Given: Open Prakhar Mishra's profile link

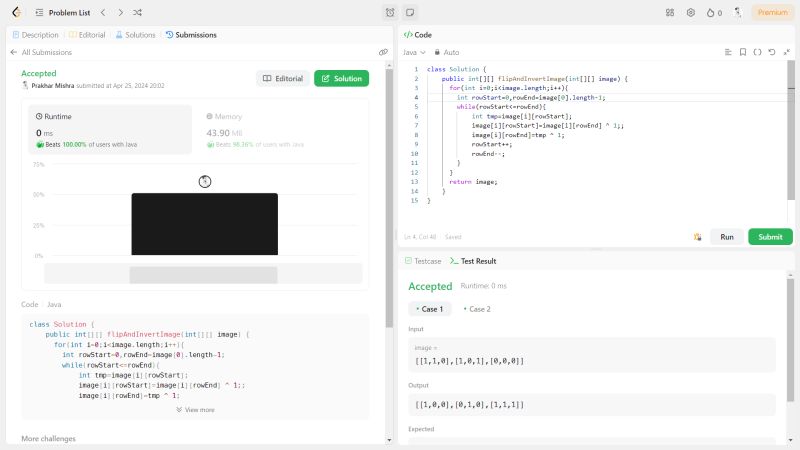Looking at the screenshot, I should click(x=53, y=86).
